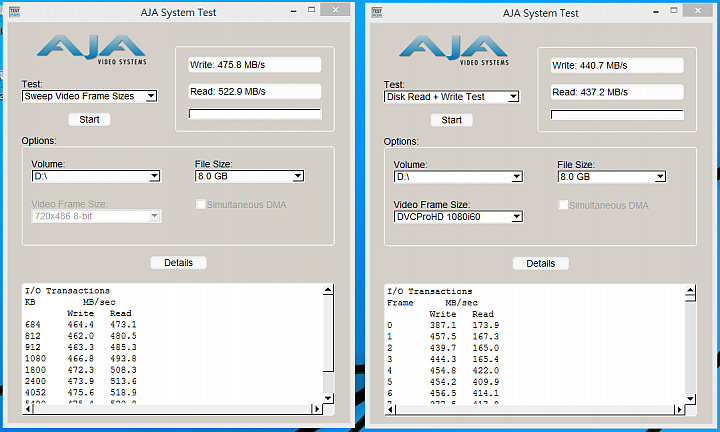
Task: Click the AJA Video Systems logo in left window
Action: [92, 50]
